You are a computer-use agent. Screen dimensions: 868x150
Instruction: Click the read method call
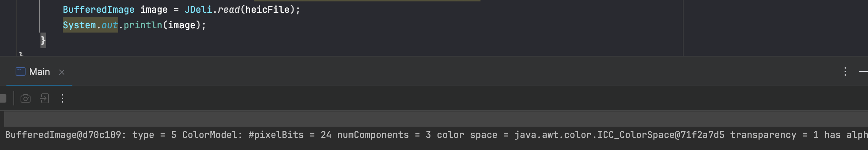pos(229,10)
